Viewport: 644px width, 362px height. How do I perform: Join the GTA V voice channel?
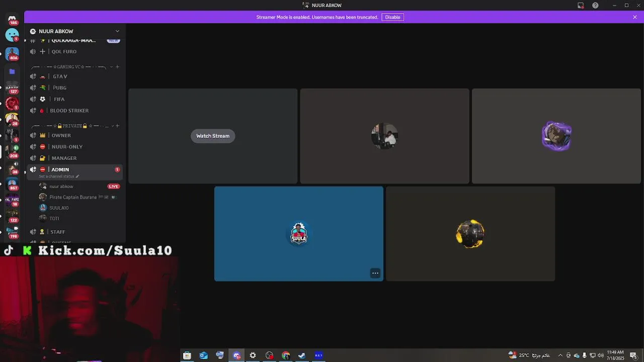[x=74, y=76]
